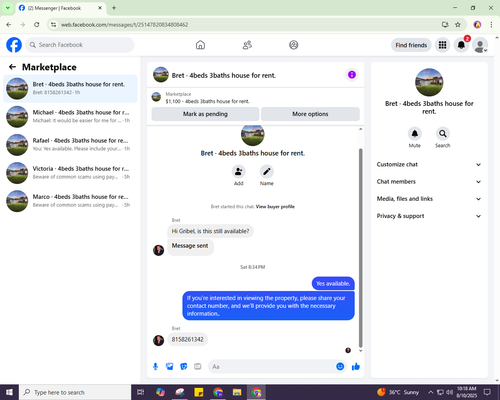Choose a sticker icon
The width and height of the screenshot is (500, 400).
coord(184,367)
